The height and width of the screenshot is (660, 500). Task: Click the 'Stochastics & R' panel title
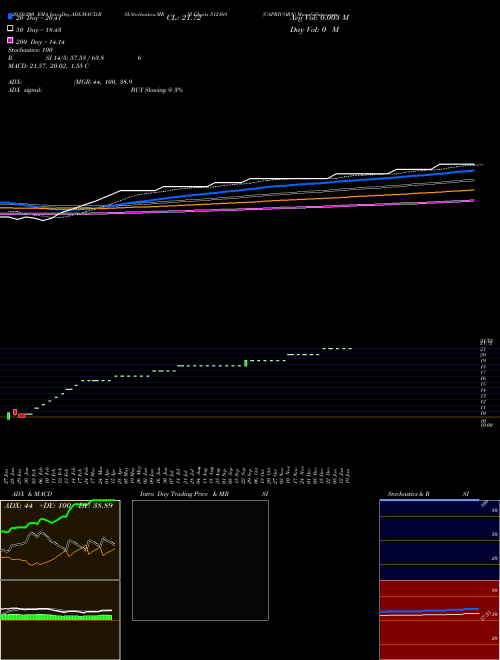[x=408, y=494]
